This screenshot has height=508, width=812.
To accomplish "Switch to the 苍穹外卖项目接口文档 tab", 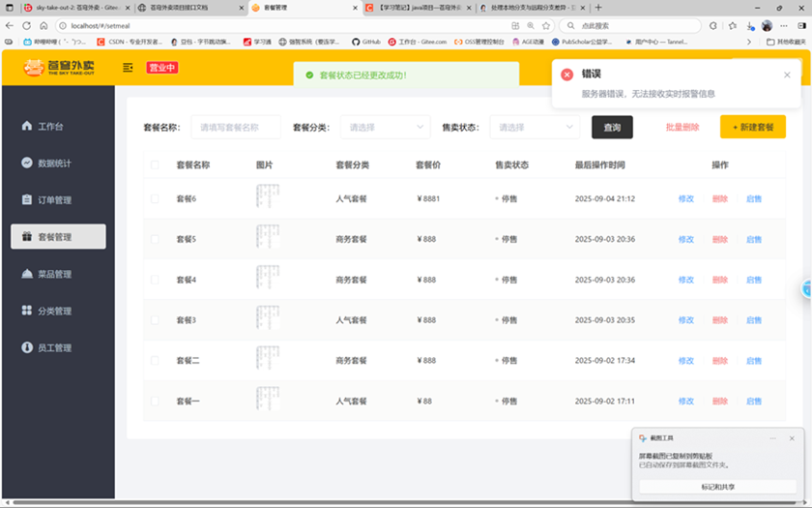I will tap(191, 8).
